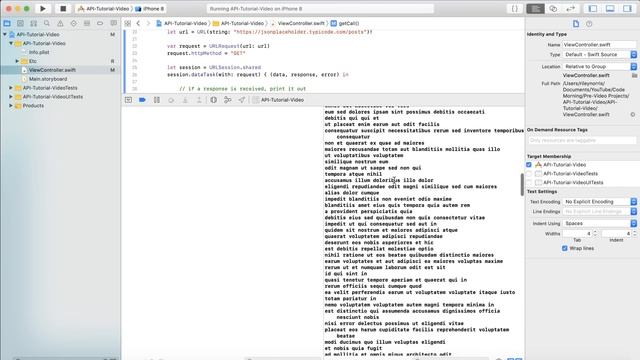Show the Version editor
The image size is (640, 360).
(571, 9)
